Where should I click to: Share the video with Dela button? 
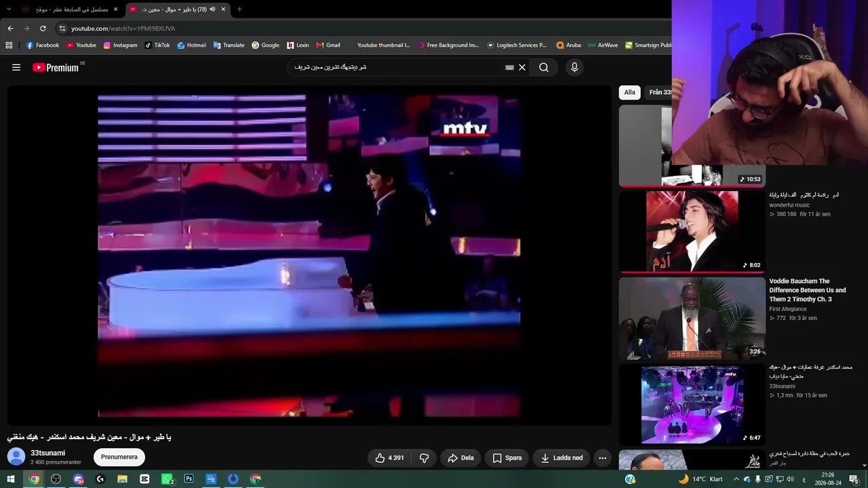click(x=460, y=458)
